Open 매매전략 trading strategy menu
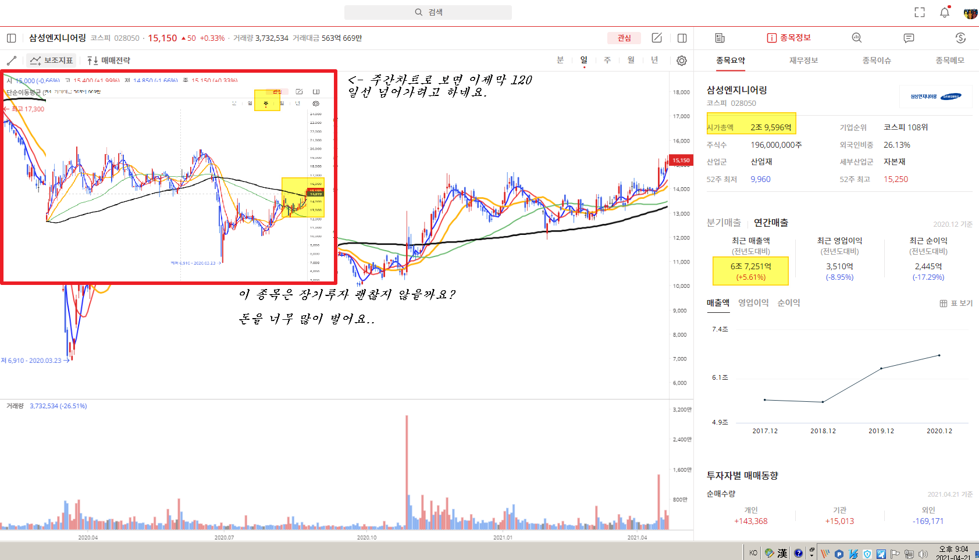979x560 pixels. (109, 60)
